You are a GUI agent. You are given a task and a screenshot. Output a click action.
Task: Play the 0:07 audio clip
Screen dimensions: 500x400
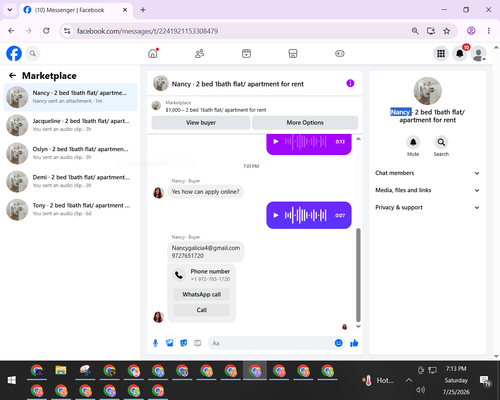coord(276,215)
